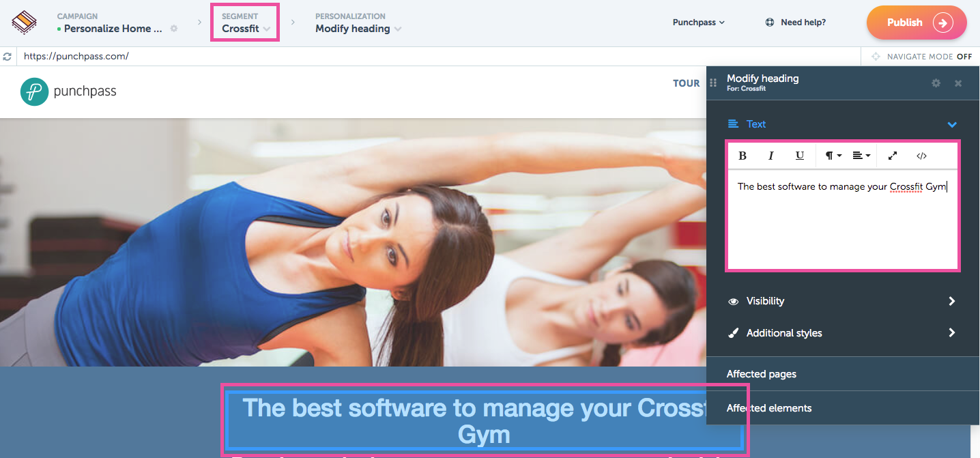Viewport: 980px width, 458px height.
Task: Open the Punchpass account dropdown
Action: (698, 23)
